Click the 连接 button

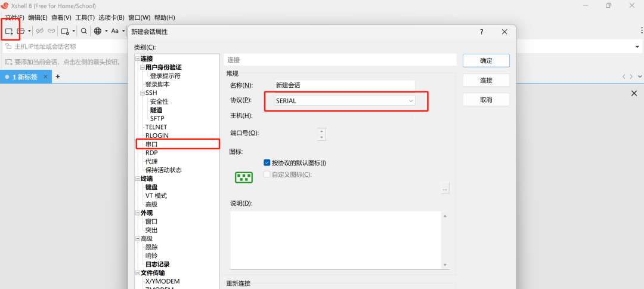point(487,80)
